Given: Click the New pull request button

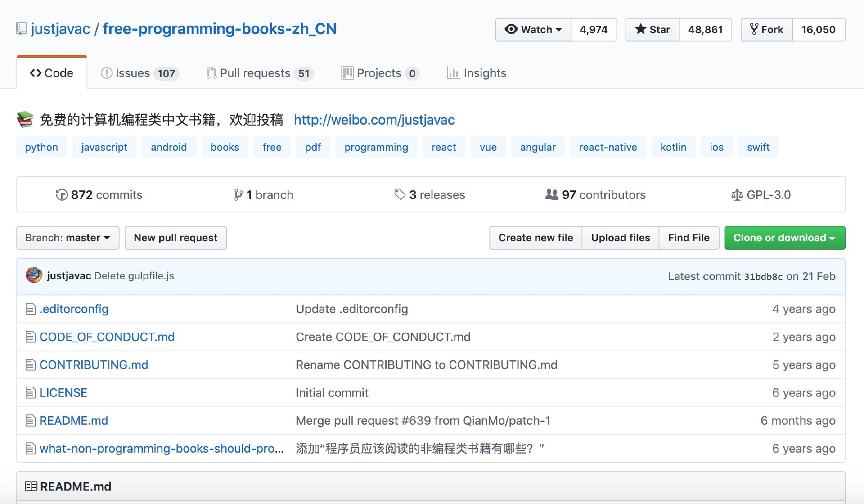Looking at the screenshot, I should coord(176,238).
